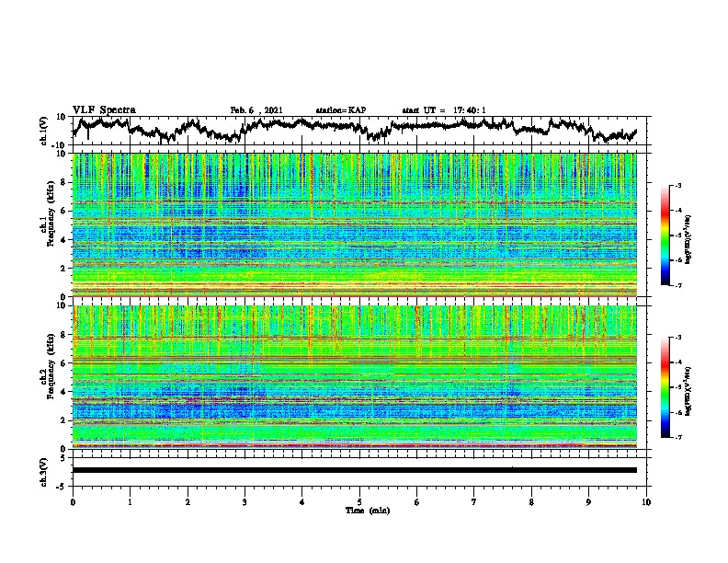Click the "10" tick at the time axis end
The height and width of the screenshot is (563, 728).
646,502
